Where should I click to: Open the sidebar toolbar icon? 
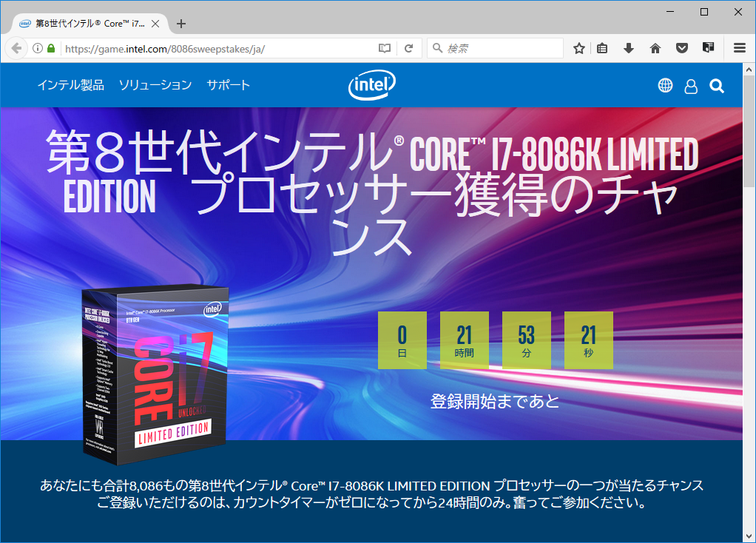click(708, 48)
